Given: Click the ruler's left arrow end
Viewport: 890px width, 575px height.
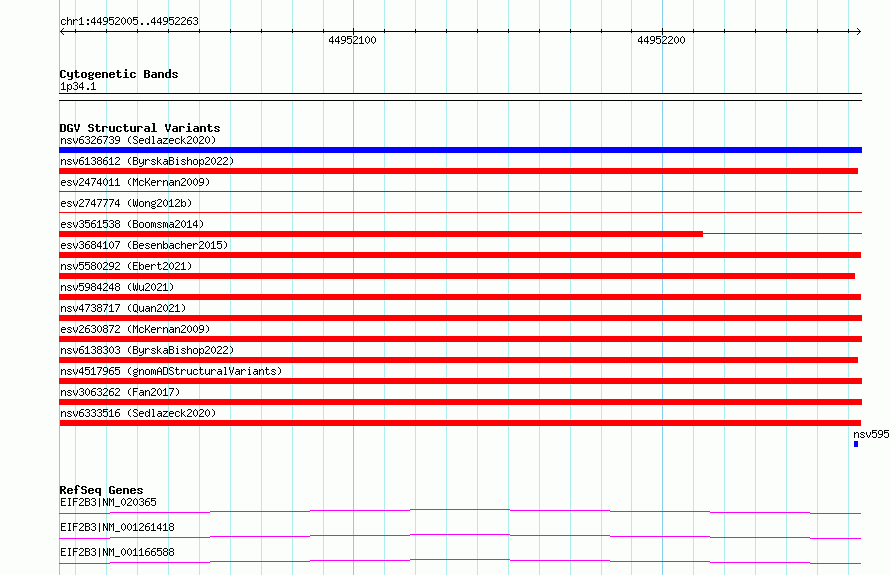Looking at the screenshot, I should click(x=62, y=31).
